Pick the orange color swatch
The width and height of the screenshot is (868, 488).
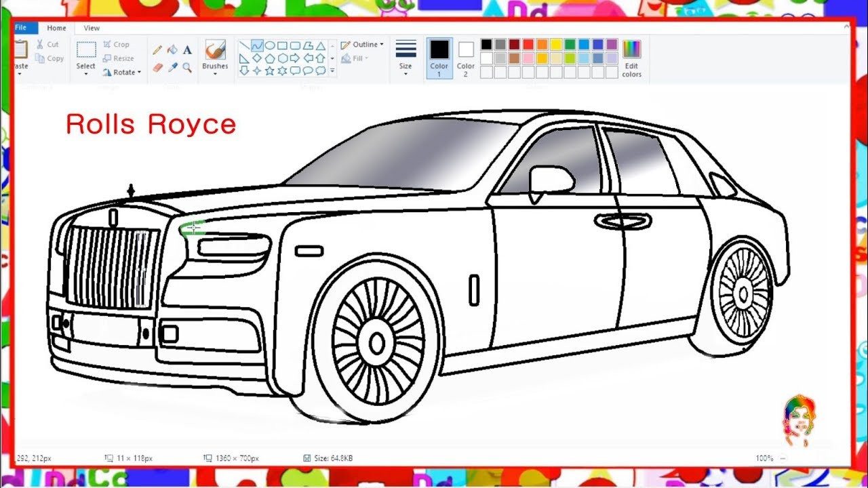pyautogui.click(x=542, y=44)
